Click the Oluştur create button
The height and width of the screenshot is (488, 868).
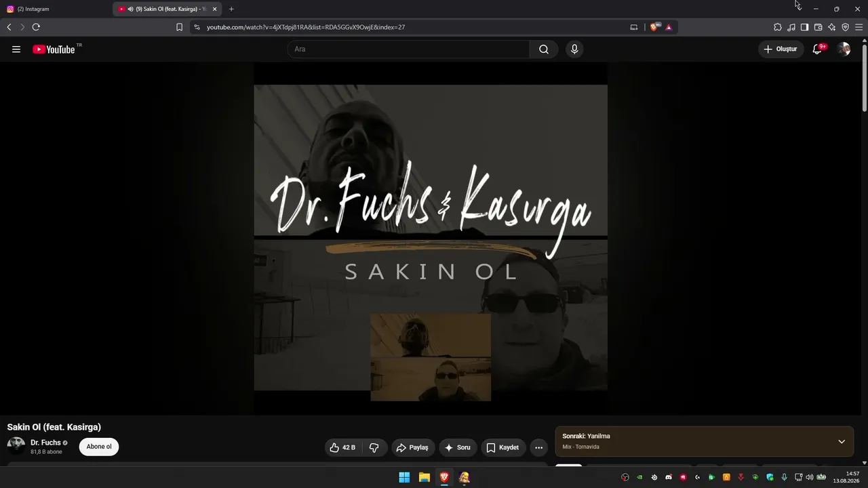781,49
